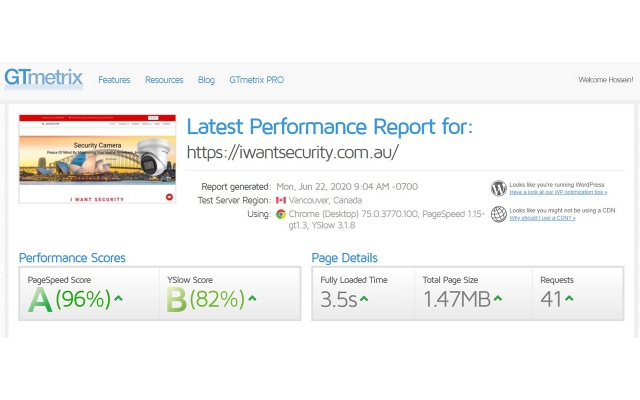Image resolution: width=640 pixels, height=400 pixels.
Task: Click the 'Test Server Region:' label
Action: 234,200
